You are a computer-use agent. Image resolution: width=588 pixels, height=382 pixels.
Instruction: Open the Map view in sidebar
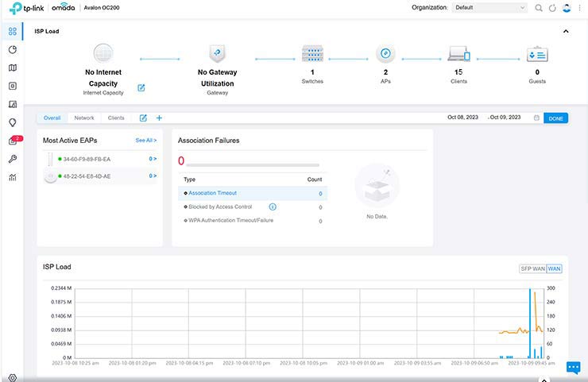12,68
